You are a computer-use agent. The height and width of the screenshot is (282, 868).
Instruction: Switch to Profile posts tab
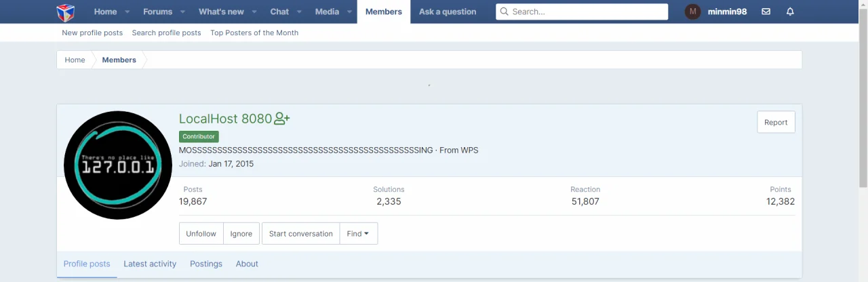click(x=87, y=264)
